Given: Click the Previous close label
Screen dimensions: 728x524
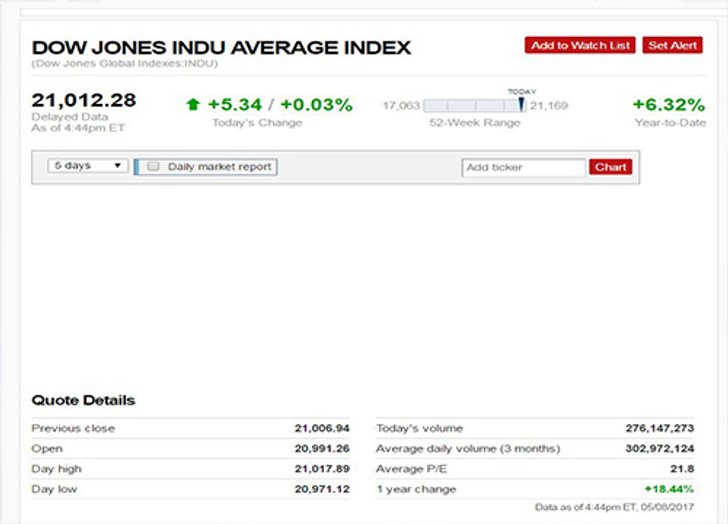Looking at the screenshot, I should pyautogui.click(x=73, y=428).
